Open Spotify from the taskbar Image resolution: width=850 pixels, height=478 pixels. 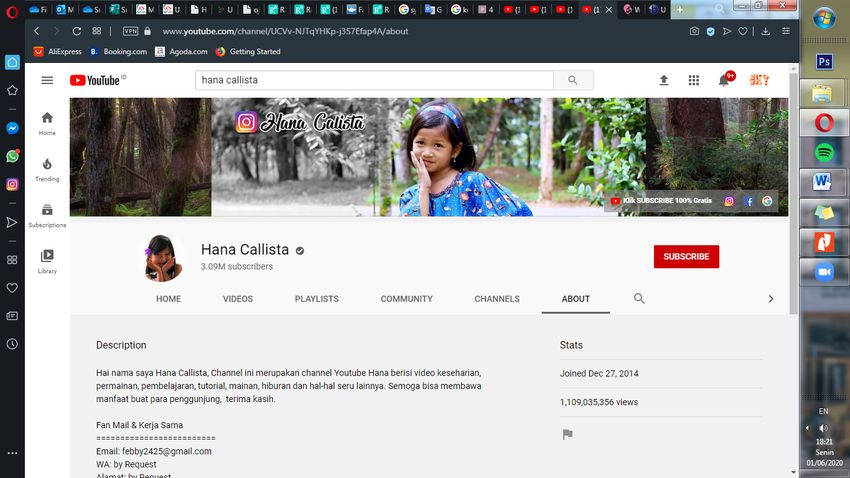coord(824,153)
